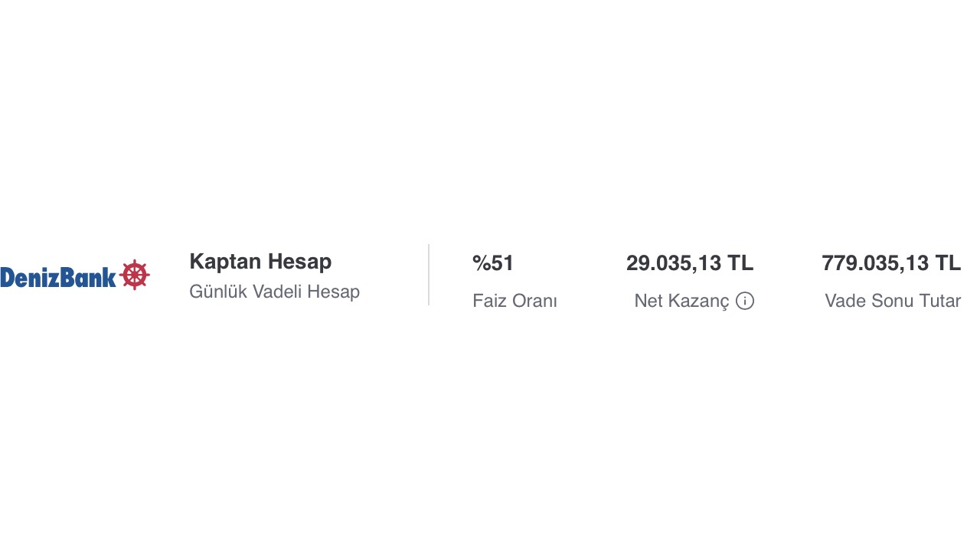The width and height of the screenshot is (980, 551).
Task: Select the Kaptan Hesap account title
Action: 260,262
